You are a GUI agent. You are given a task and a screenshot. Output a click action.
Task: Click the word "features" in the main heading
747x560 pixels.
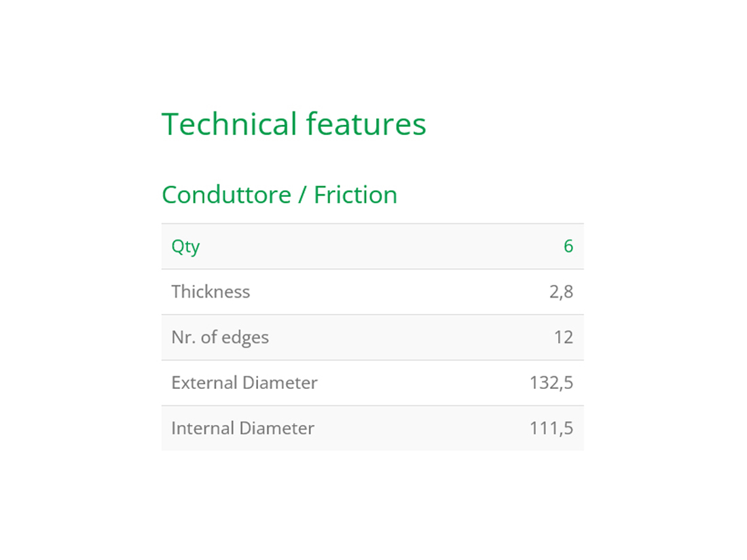click(366, 124)
